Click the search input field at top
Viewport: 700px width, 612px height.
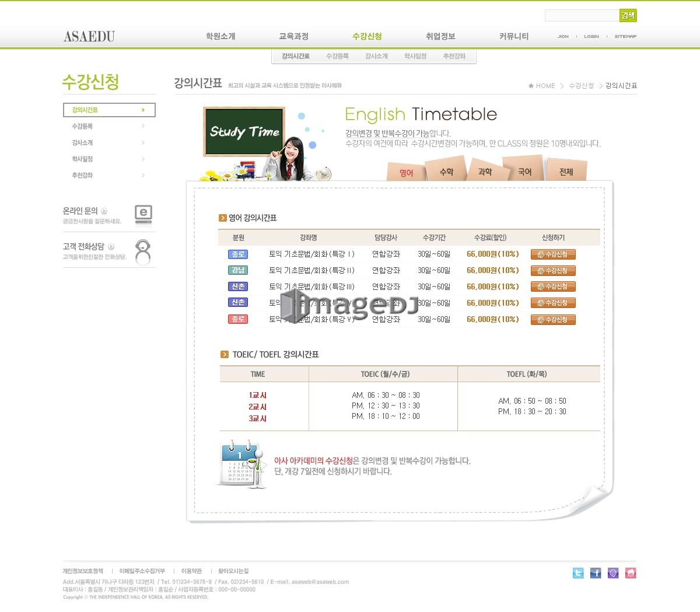(582, 16)
